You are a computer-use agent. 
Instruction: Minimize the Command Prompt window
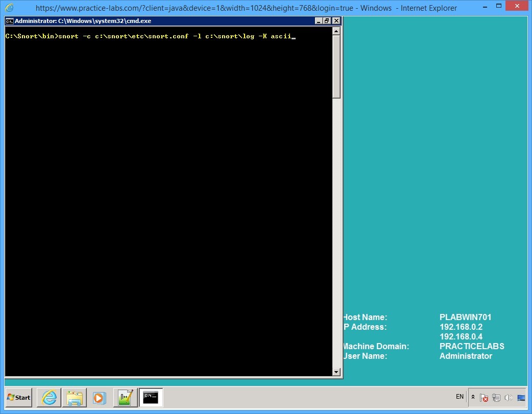[x=319, y=20]
